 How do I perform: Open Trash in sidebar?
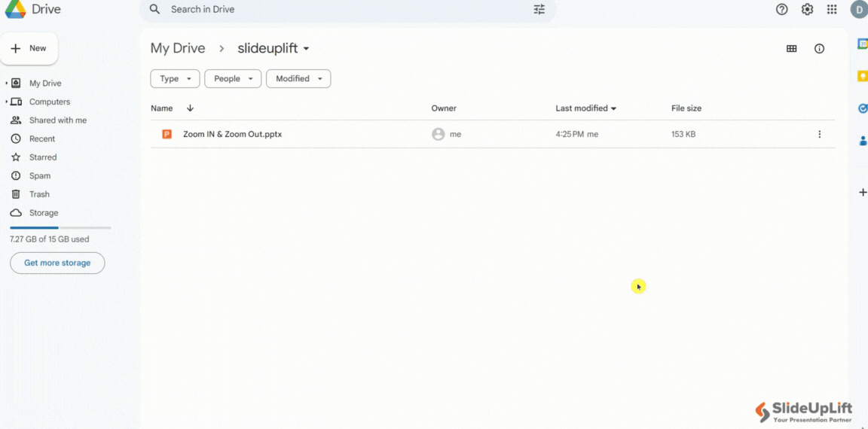click(39, 195)
